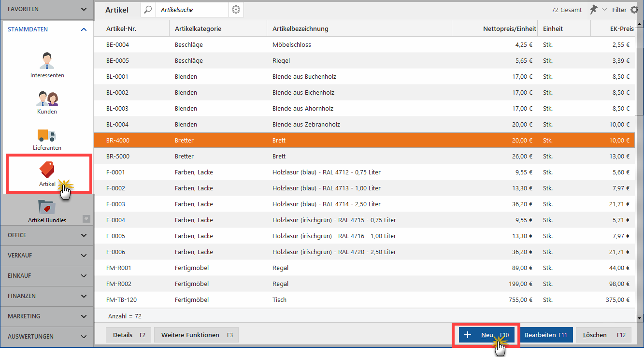Sort by EK-Preis column header

[613, 29]
